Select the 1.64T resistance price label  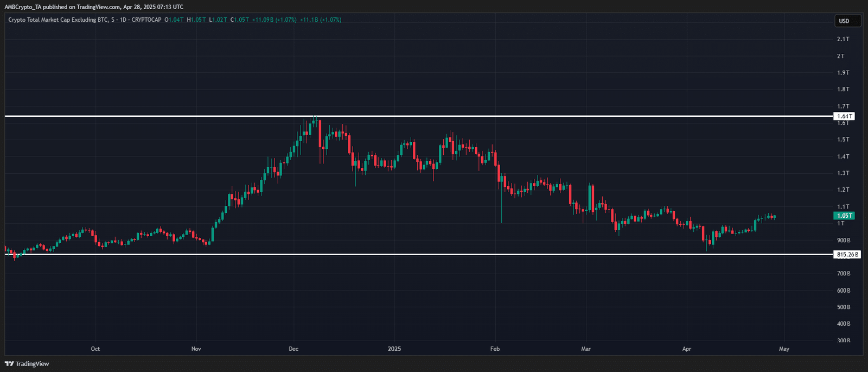pyautogui.click(x=844, y=116)
